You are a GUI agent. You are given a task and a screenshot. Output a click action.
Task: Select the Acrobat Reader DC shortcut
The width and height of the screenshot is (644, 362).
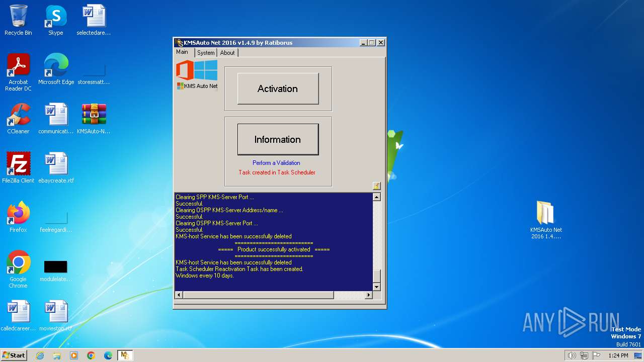coord(18,72)
